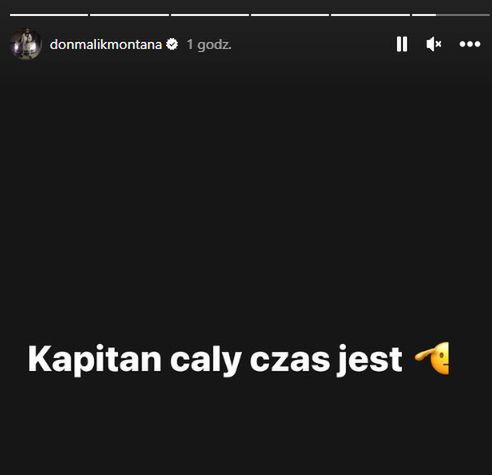Click the word 'jest' in the story

[x=370, y=361]
